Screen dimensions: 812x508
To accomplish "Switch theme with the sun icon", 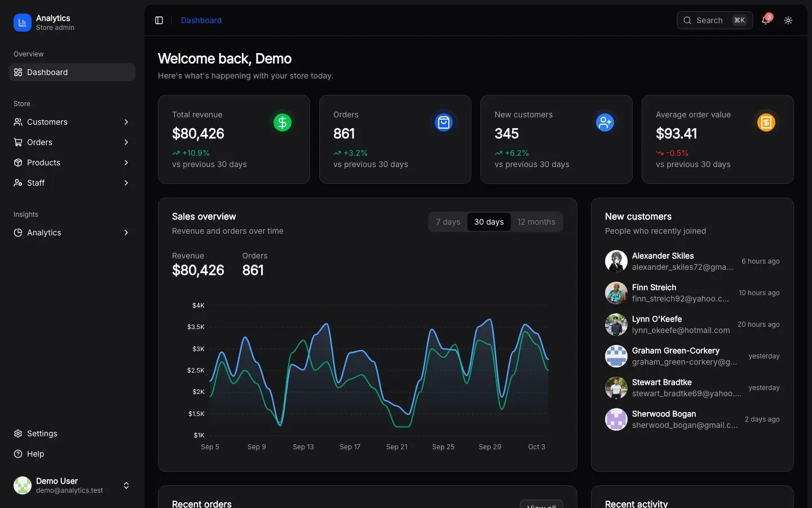I will [788, 20].
